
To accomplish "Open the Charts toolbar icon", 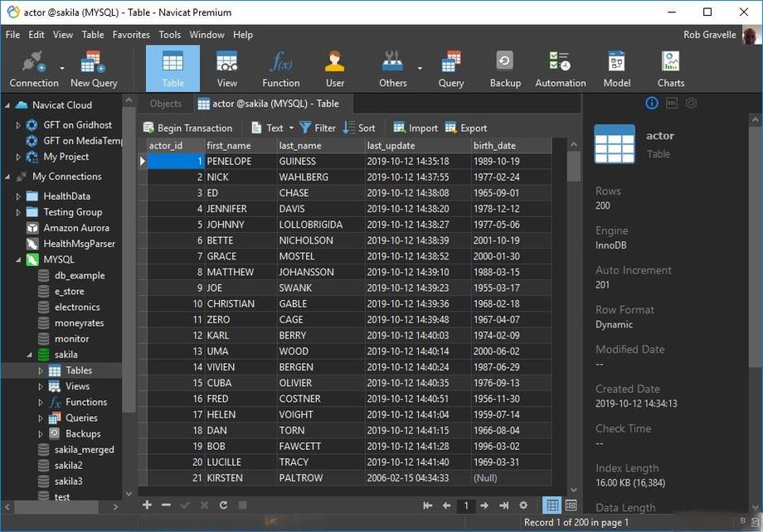I will (671, 69).
